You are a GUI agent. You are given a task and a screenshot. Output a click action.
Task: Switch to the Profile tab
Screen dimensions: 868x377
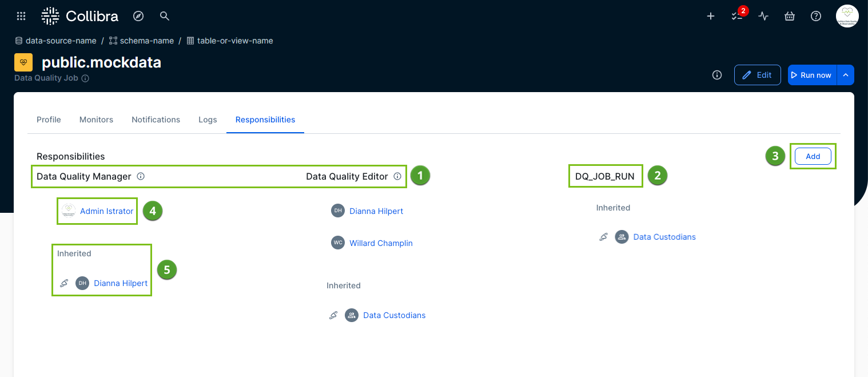pyautogui.click(x=49, y=120)
